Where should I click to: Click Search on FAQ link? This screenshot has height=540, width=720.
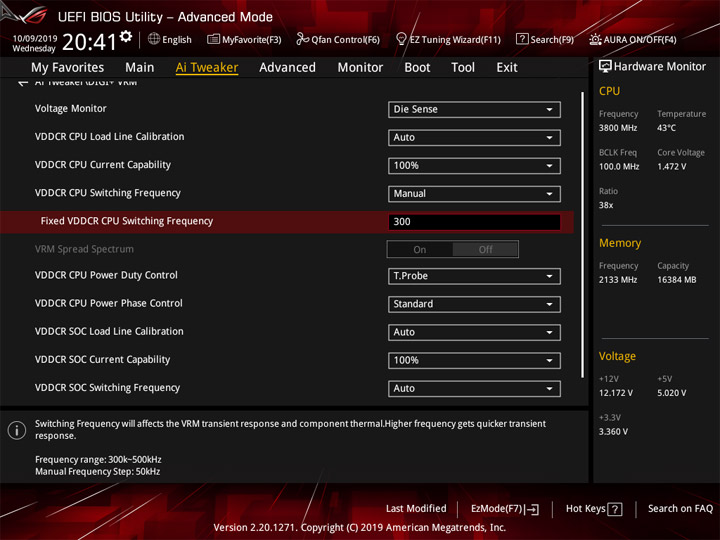(x=680, y=509)
